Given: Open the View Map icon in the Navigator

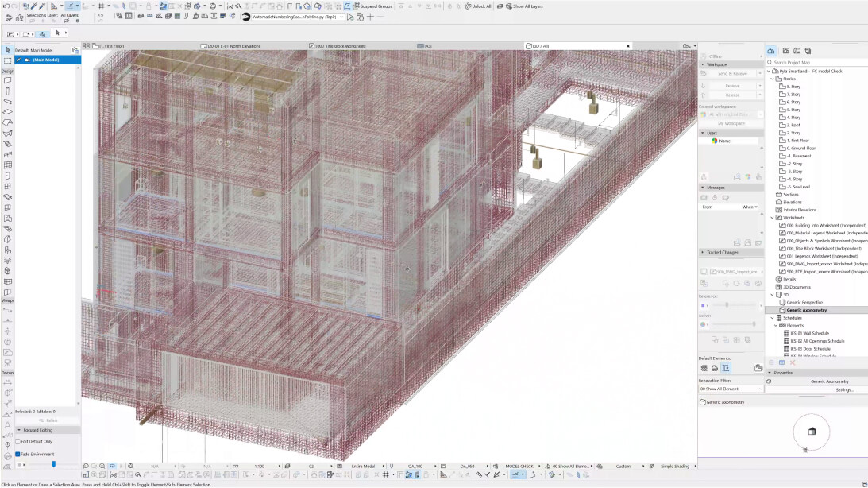Looking at the screenshot, I should [x=786, y=51].
